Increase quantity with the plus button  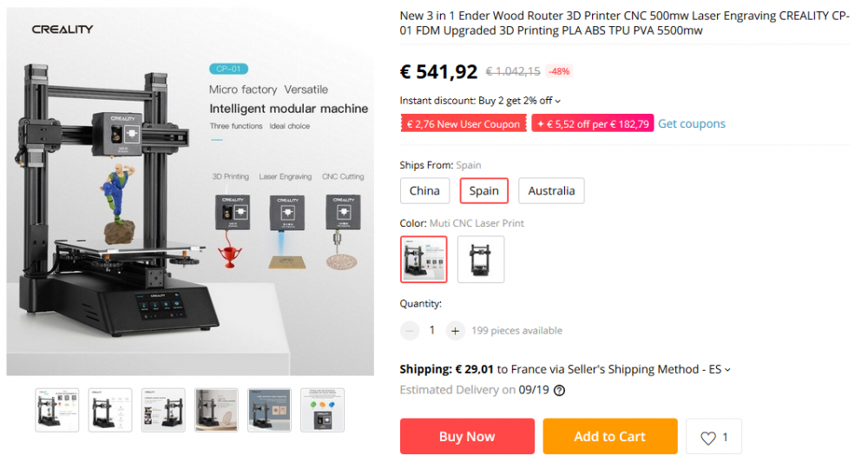(455, 331)
